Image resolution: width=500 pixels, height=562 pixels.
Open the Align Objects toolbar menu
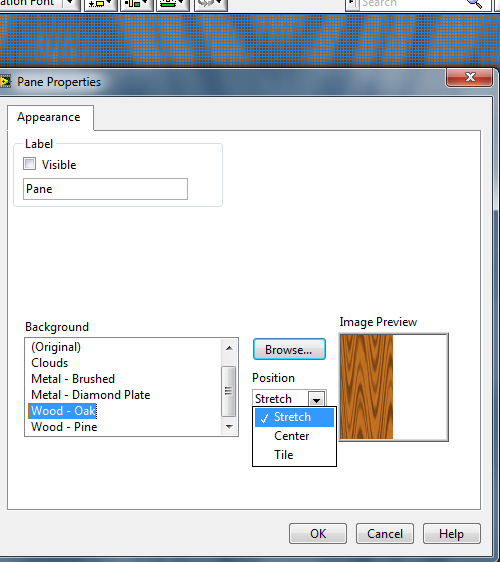[x=101, y=4]
